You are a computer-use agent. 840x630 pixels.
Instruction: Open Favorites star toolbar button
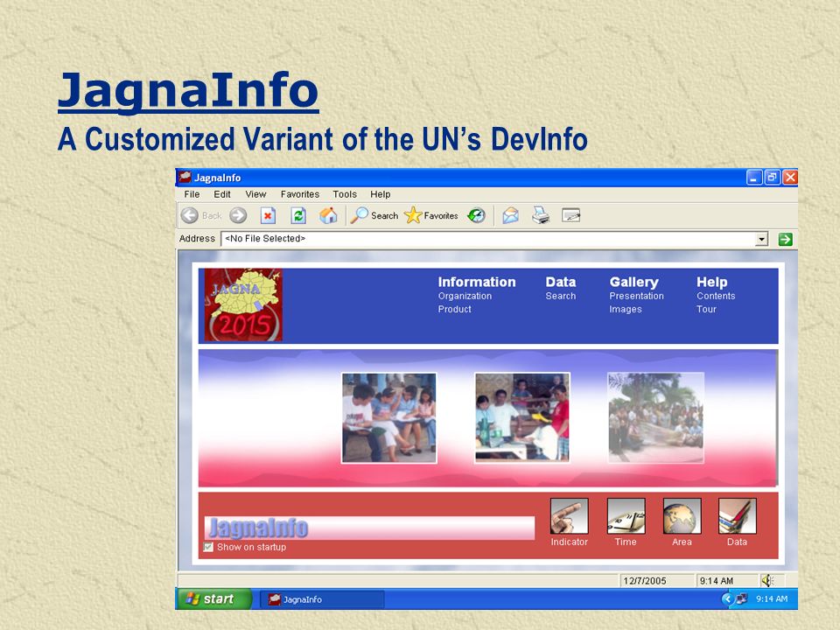click(431, 215)
